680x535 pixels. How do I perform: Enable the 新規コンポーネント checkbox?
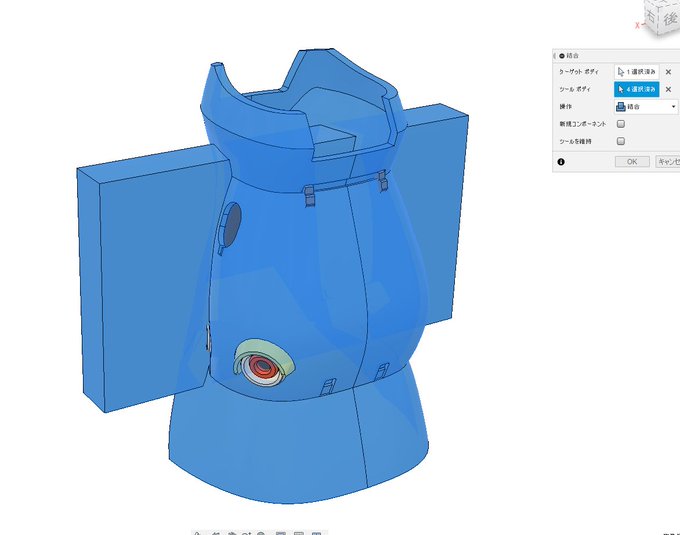pyautogui.click(x=621, y=124)
